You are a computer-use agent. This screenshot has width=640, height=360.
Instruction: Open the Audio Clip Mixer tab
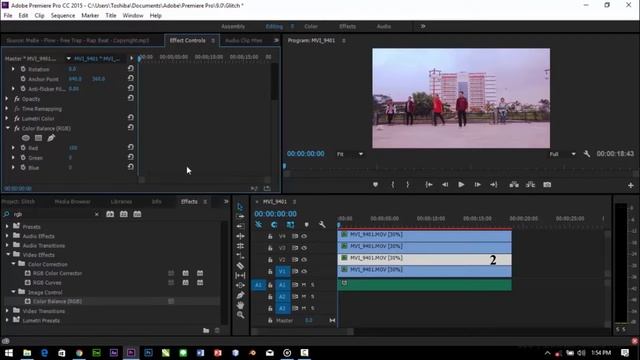(x=243, y=40)
